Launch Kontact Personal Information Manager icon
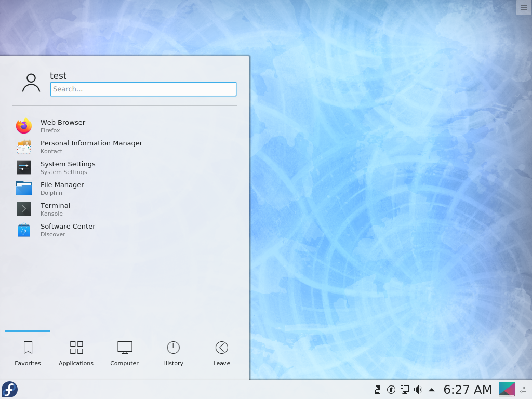This screenshot has height=399, width=532. 24,147
